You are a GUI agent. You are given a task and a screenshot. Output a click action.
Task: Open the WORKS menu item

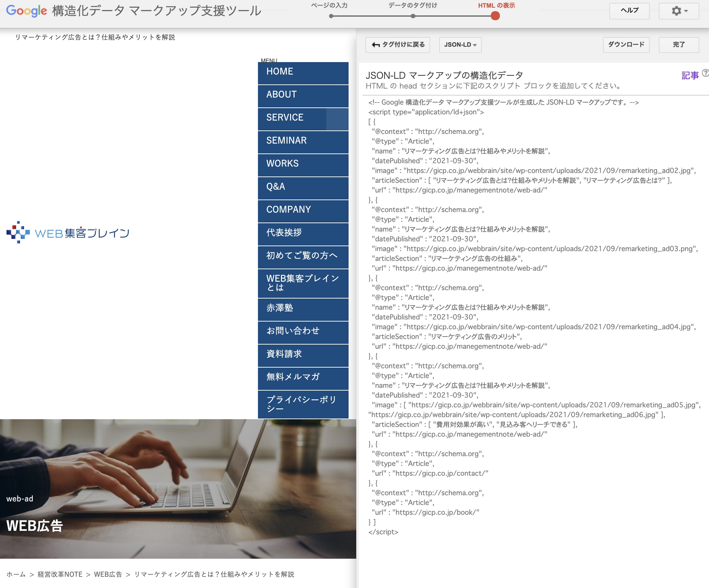click(x=303, y=165)
